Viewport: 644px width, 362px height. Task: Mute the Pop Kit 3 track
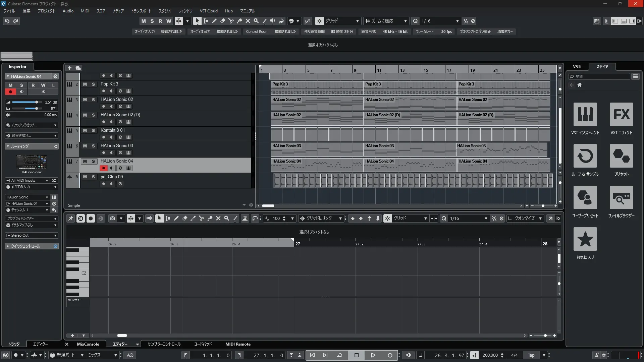85,84
